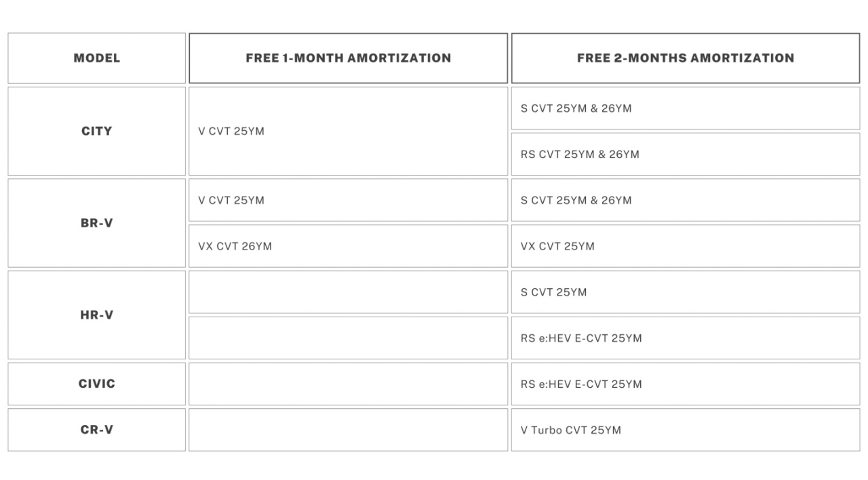Click the V Turbo CVT 25YM cell
Image resolution: width=868 pixels, height=480 pixels.
570,430
